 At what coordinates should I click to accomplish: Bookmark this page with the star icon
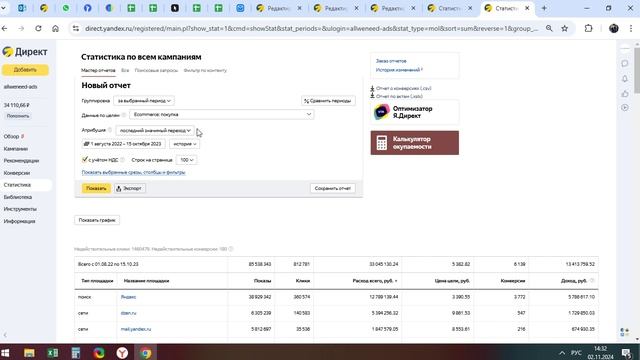pos(564,29)
